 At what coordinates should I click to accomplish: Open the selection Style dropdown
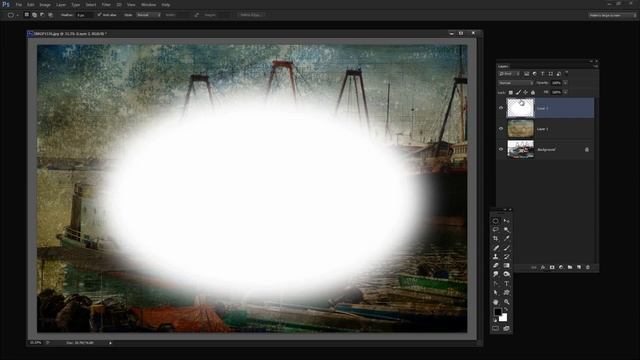coord(148,15)
